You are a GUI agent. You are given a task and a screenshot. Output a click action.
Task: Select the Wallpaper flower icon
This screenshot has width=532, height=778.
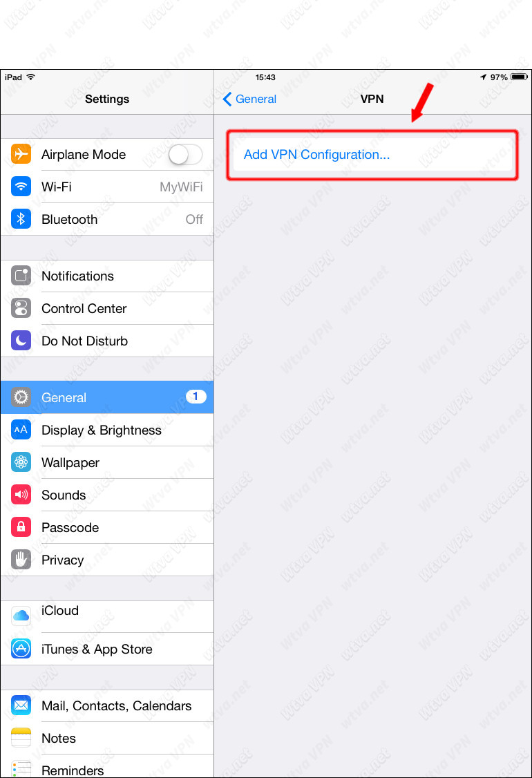click(21, 462)
